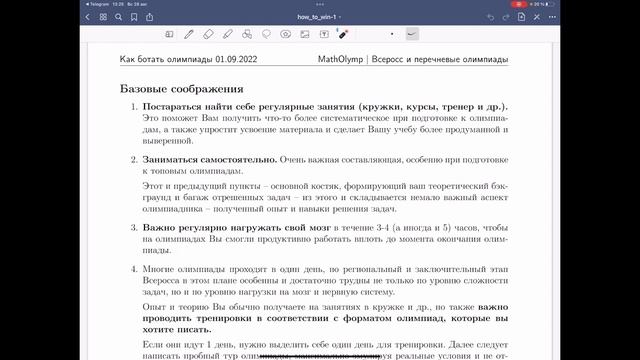Toggle read-only mode with crossed pencil icon
Image resolution: width=640 pixels, height=360 pixels.
537,17
